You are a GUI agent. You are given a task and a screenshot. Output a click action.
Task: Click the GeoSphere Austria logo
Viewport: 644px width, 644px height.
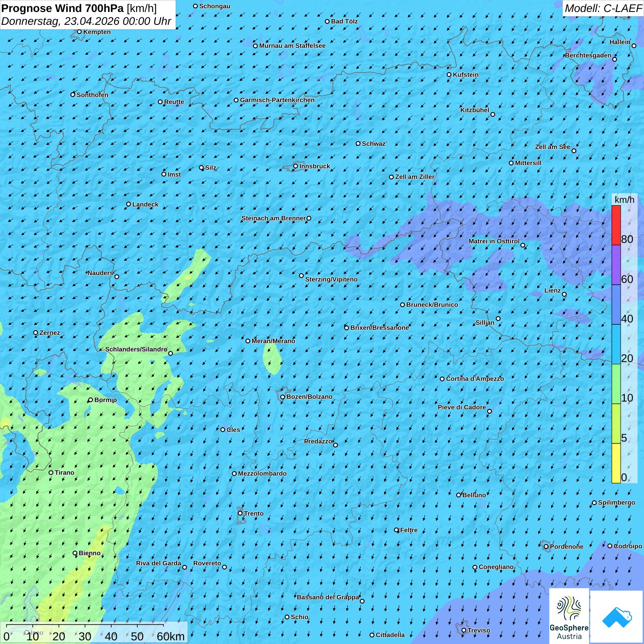pos(569,615)
